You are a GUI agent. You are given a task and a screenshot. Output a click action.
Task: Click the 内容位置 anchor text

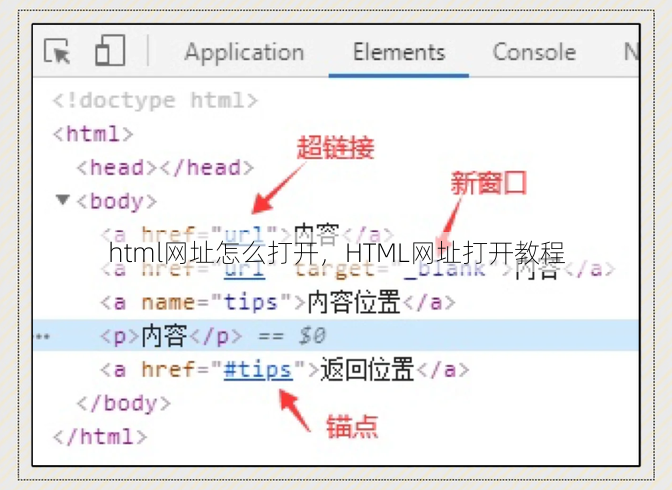point(354,302)
